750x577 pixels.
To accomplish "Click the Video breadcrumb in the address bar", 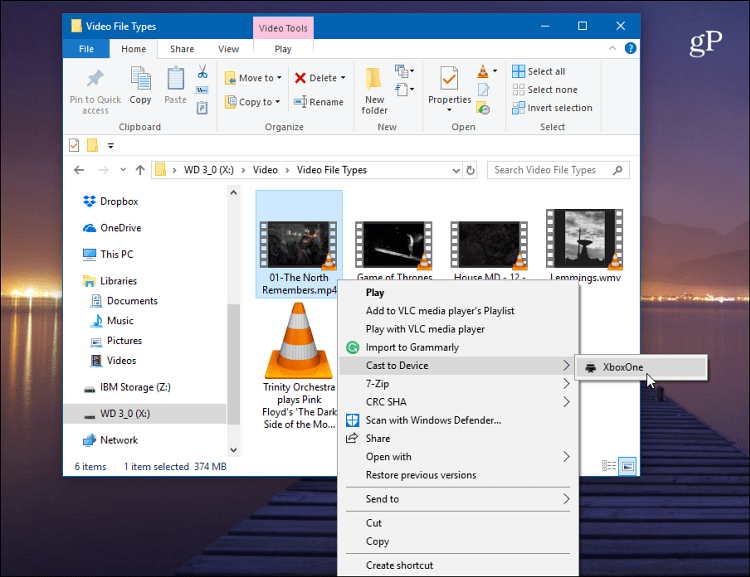I will click(x=265, y=170).
